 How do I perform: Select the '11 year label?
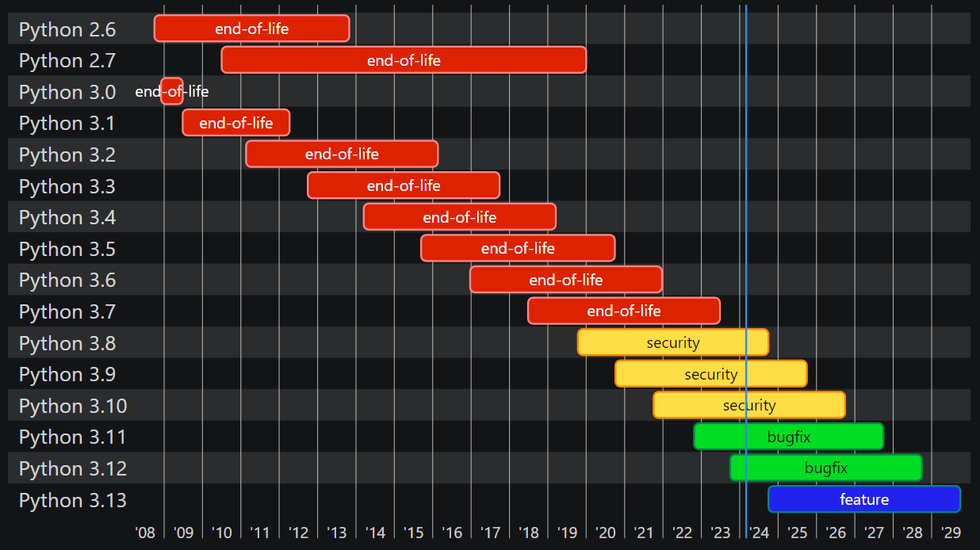click(260, 532)
